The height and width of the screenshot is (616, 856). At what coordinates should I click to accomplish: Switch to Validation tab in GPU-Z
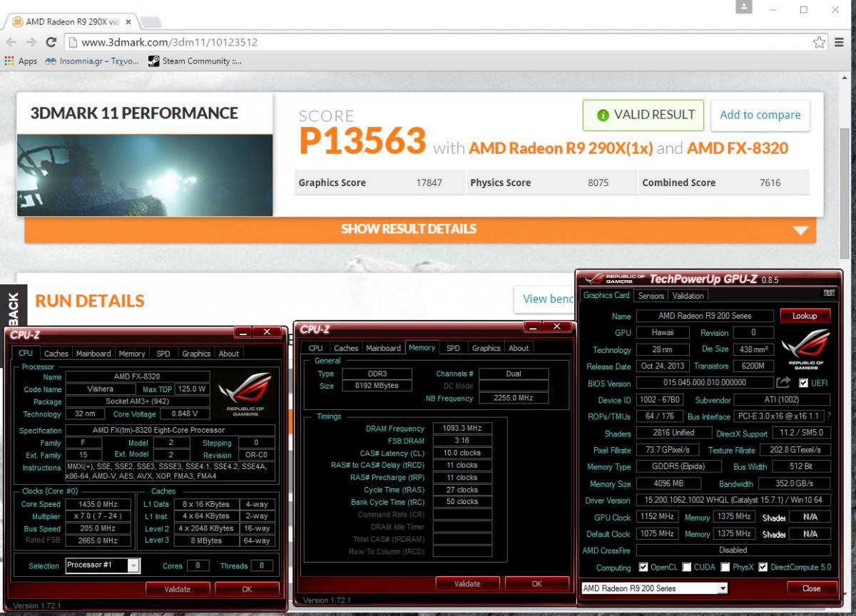coord(688,296)
